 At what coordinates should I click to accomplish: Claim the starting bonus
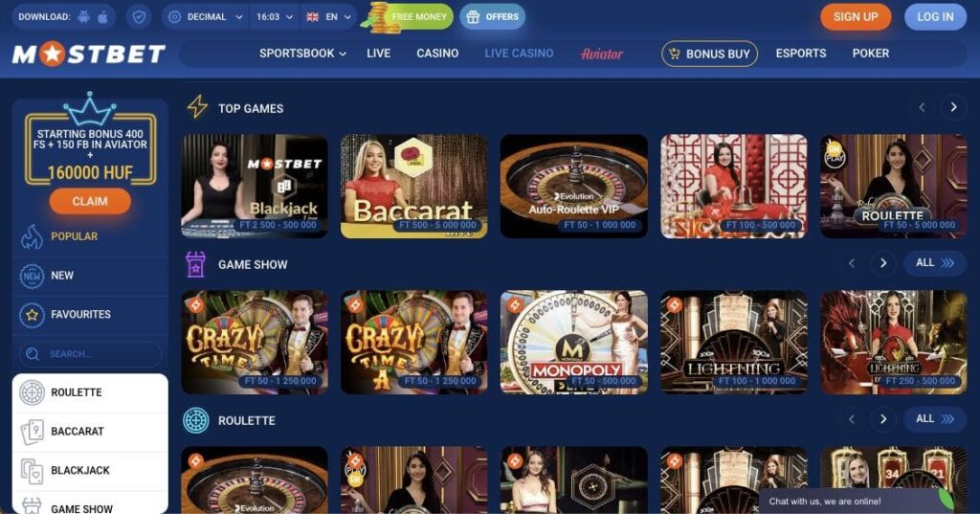[90, 201]
